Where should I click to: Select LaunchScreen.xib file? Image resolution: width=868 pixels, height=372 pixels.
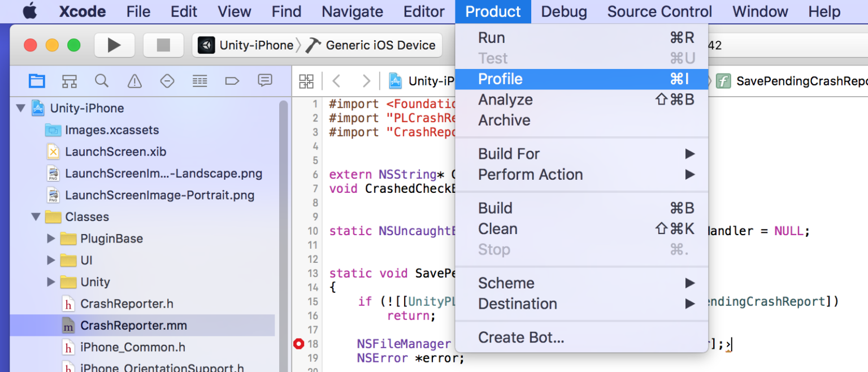pyautogui.click(x=115, y=152)
